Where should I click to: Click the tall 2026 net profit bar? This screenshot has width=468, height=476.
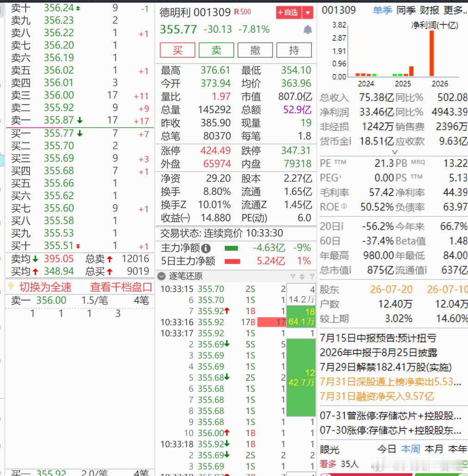point(431,54)
